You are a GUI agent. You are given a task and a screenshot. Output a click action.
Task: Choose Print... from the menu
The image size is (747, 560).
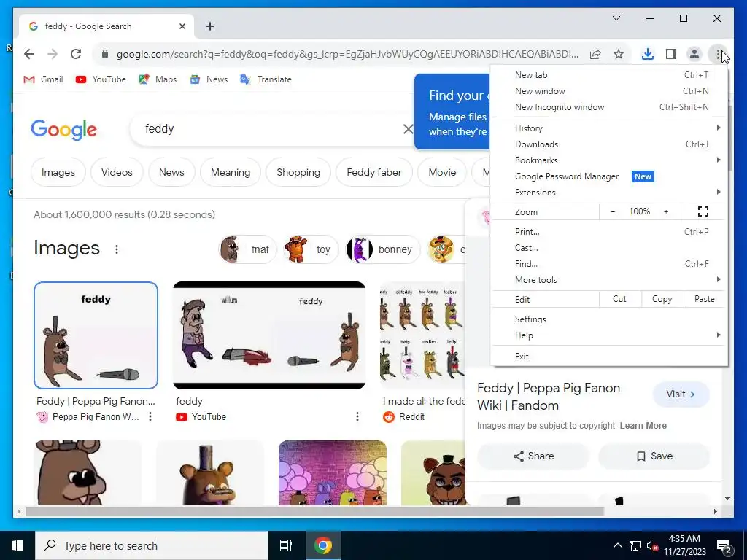click(609, 232)
